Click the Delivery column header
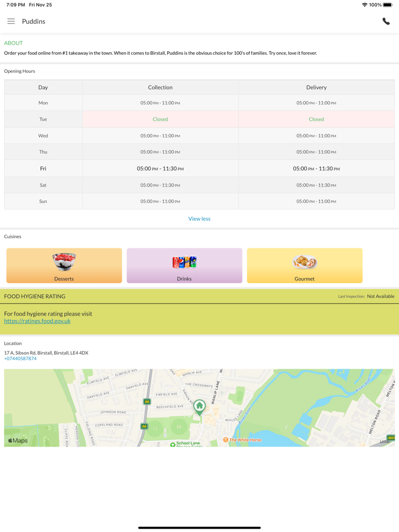The height and width of the screenshot is (532, 399). click(x=316, y=88)
